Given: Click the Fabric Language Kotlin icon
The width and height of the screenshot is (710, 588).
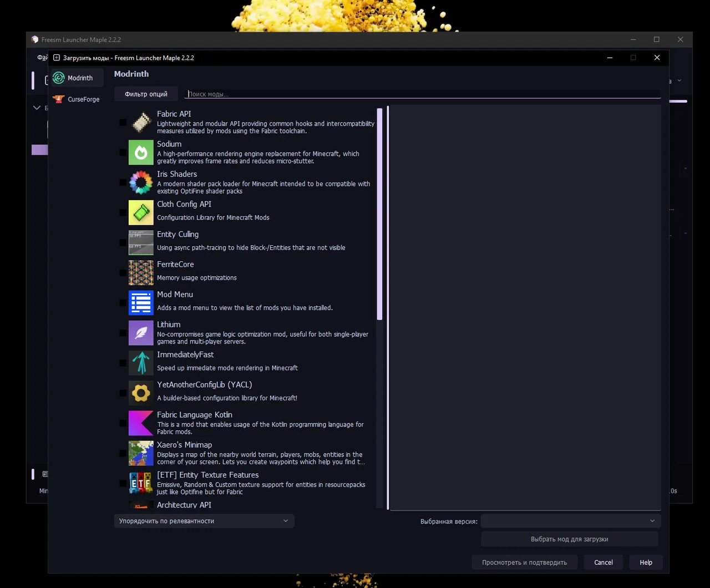Looking at the screenshot, I should pos(141,423).
